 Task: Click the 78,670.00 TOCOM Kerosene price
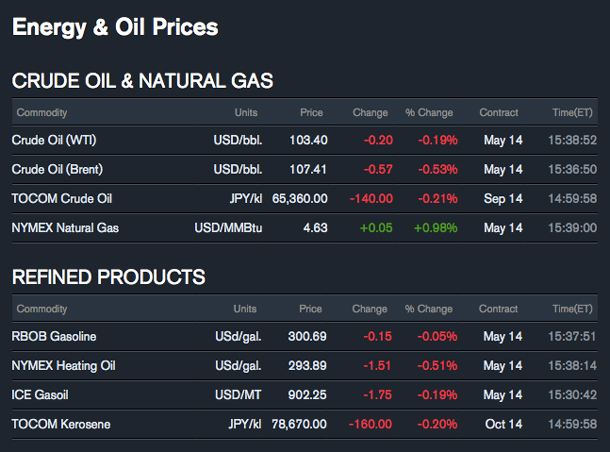pyautogui.click(x=294, y=424)
